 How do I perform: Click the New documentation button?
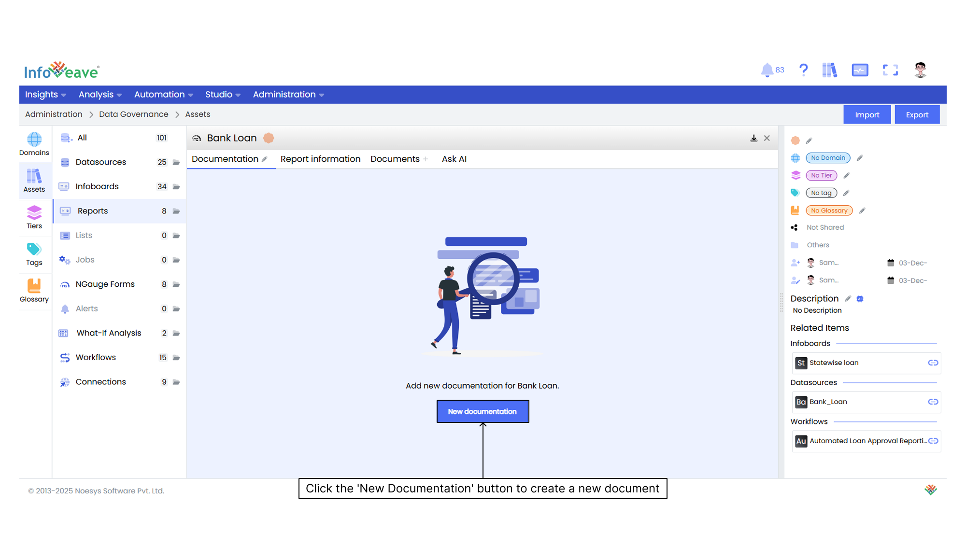tap(483, 412)
